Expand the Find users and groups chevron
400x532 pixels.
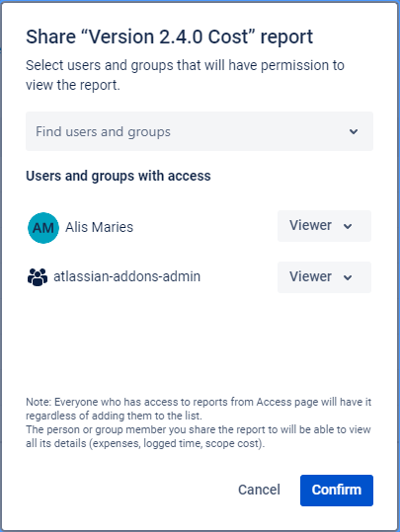(354, 131)
